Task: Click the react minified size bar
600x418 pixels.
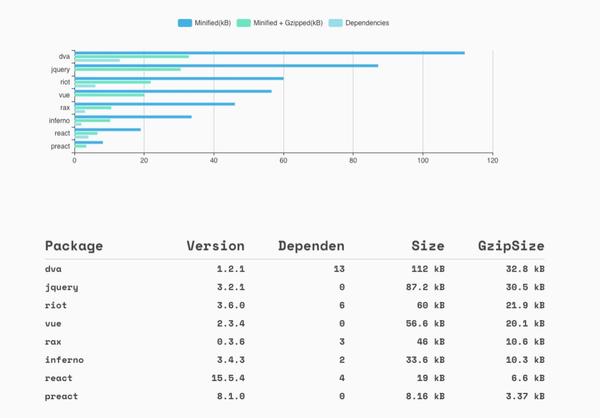Action: click(108, 129)
